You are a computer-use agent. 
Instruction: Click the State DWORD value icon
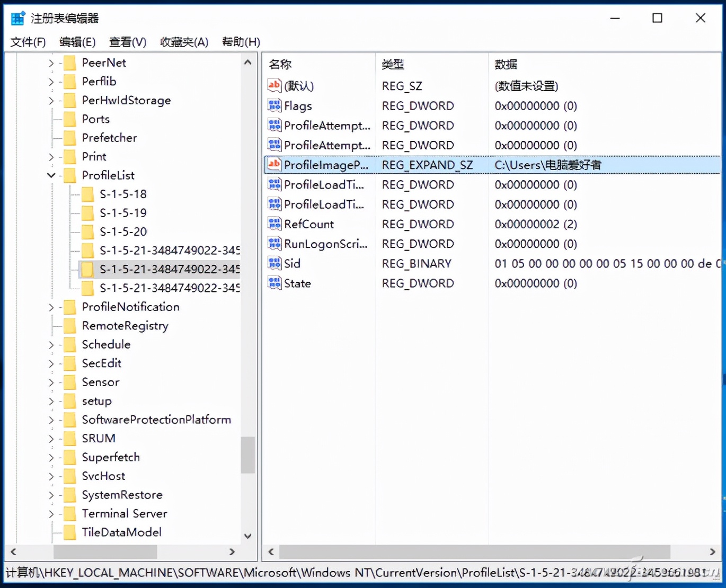point(274,283)
